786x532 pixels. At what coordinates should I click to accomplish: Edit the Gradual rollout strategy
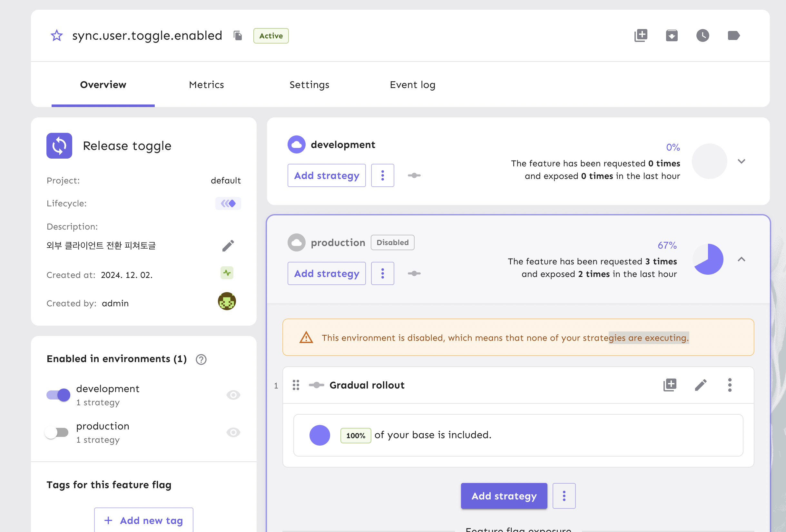[701, 385]
